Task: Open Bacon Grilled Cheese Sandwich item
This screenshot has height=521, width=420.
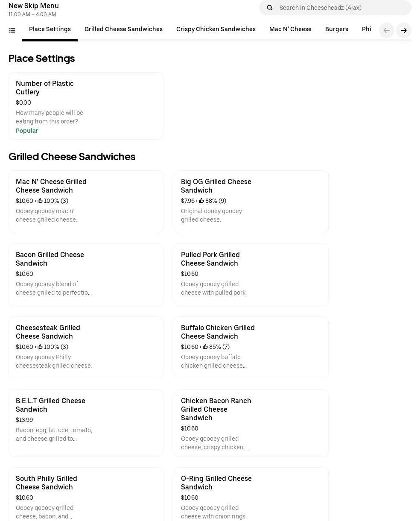Action: point(86,275)
